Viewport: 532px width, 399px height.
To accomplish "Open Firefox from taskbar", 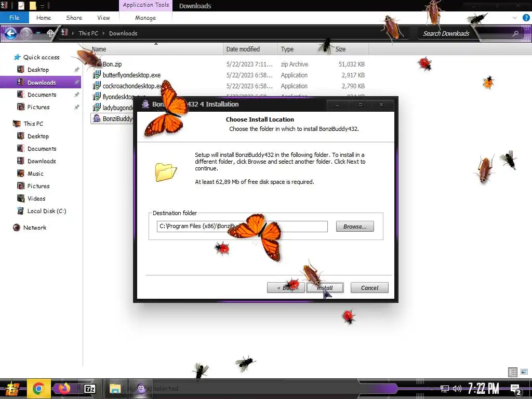I will pos(64,389).
